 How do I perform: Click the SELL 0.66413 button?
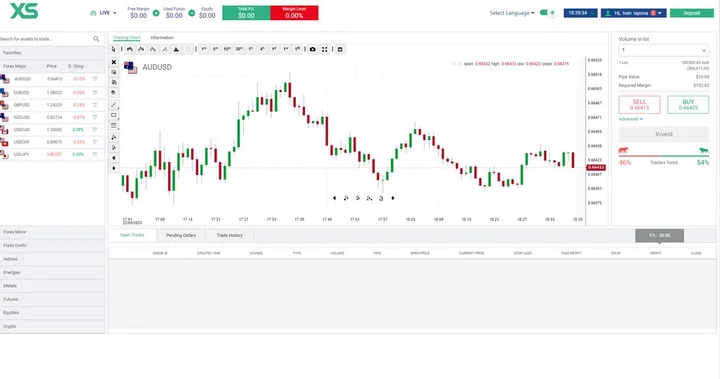639,105
